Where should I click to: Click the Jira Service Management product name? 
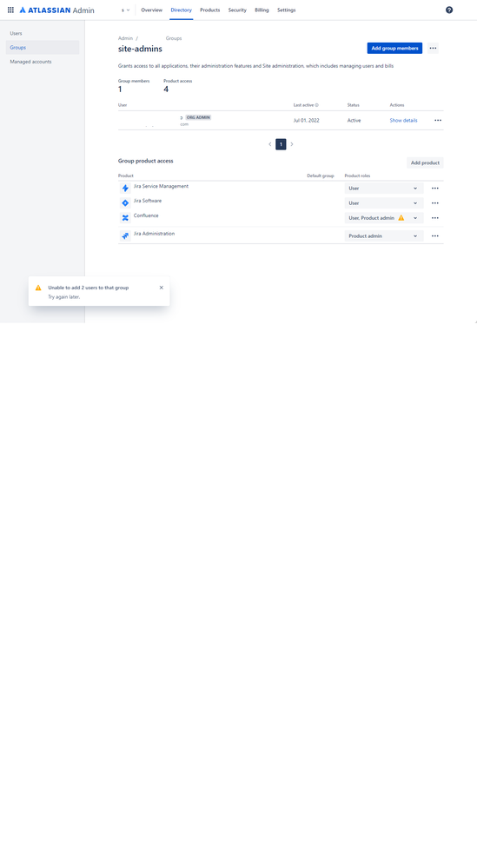point(161,186)
